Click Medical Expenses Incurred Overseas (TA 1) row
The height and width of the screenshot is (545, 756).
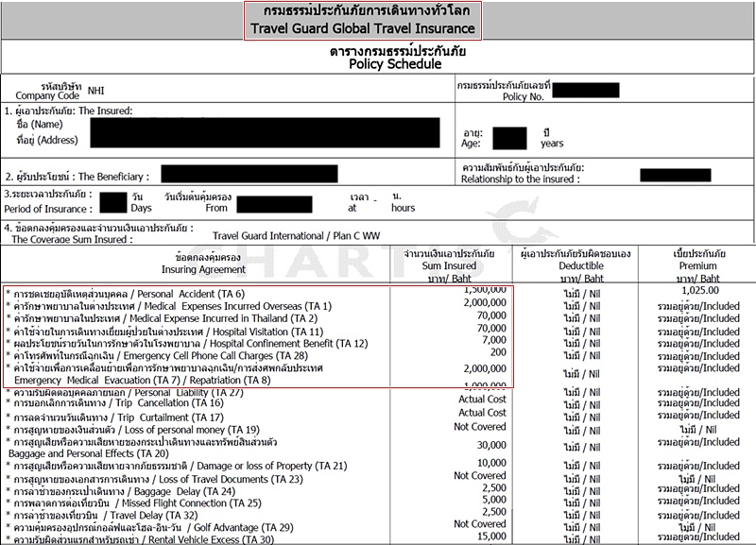pos(169,306)
